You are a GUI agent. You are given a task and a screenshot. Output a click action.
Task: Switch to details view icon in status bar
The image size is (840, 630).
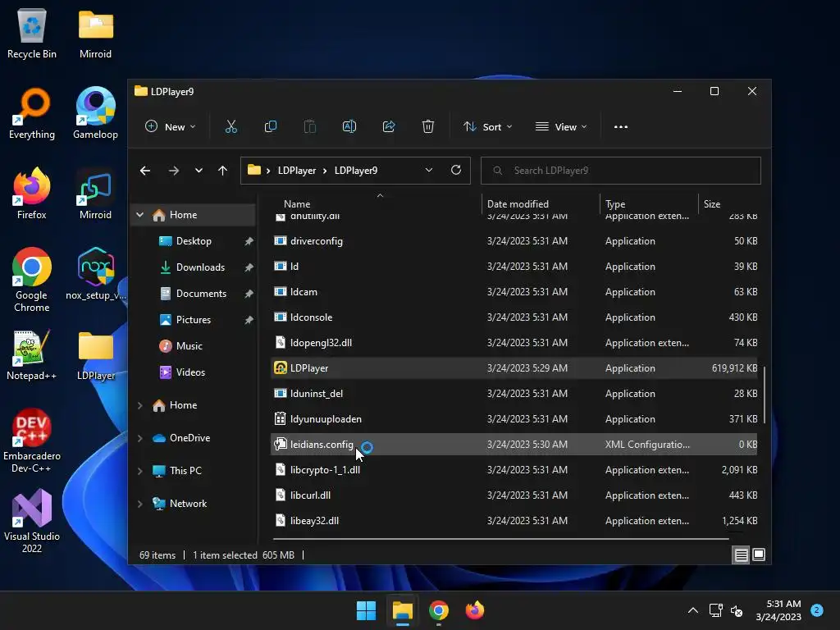[x=741, y=555]
